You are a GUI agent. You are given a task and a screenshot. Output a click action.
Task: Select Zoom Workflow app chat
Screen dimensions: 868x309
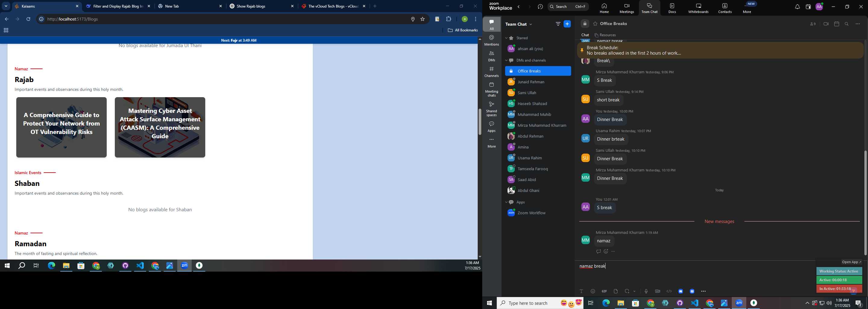538,213
